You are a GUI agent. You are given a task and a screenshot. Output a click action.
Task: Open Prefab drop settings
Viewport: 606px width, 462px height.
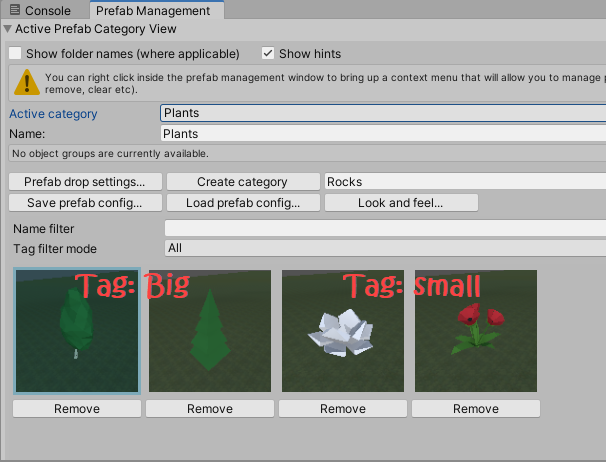click(x=85, y=182)
